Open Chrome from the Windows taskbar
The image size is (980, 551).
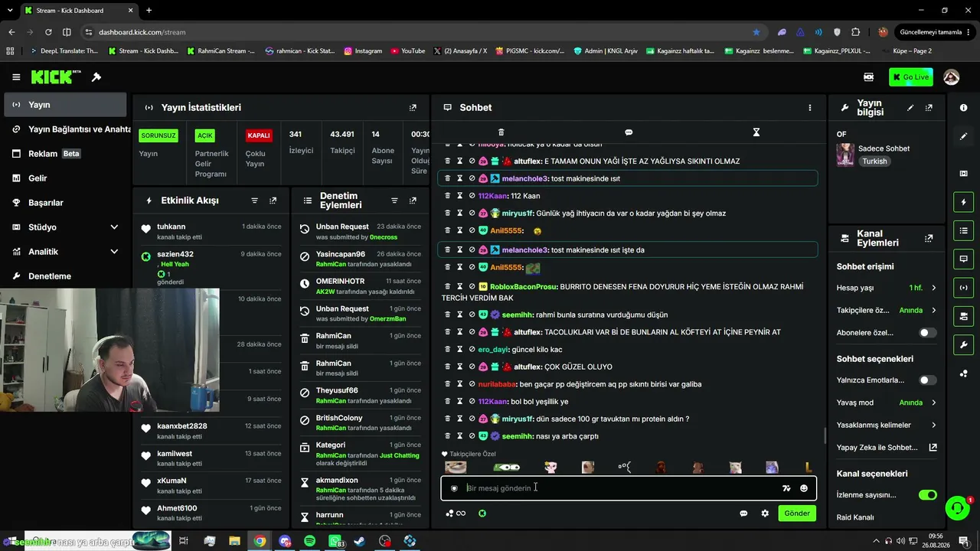[x=260, y=541]
